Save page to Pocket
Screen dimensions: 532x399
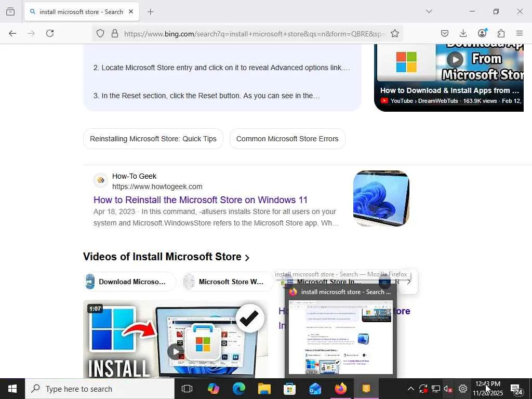[445, 33]
